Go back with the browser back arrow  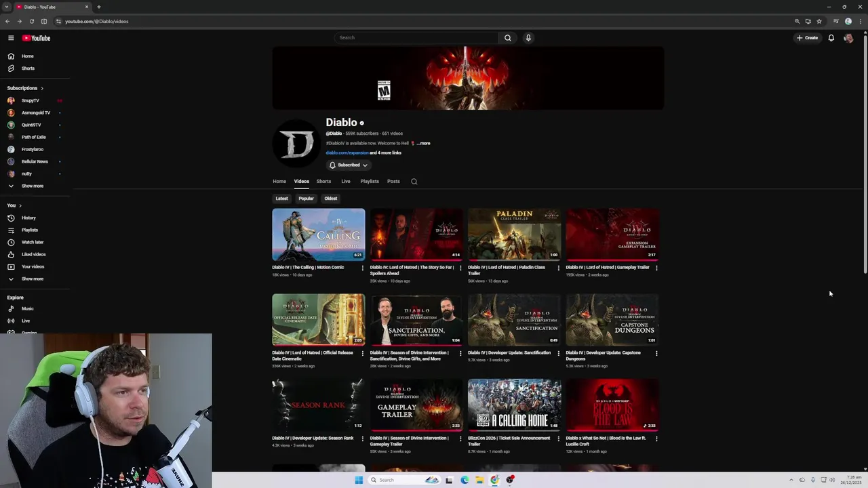[x=7, y=21]
